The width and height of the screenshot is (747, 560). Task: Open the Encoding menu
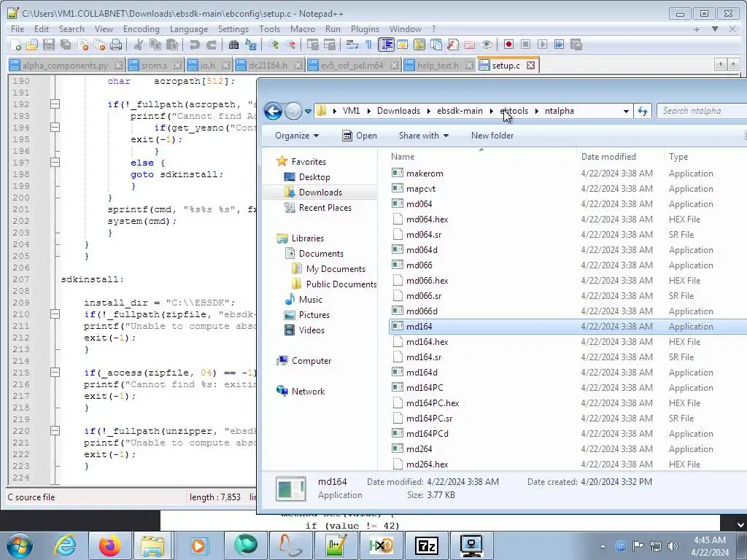pyautogui.click(x=141, y=29)
